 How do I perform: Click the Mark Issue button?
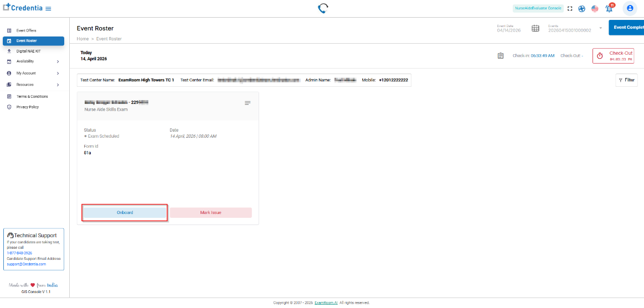pyautogui.click(x=210, y=212)
